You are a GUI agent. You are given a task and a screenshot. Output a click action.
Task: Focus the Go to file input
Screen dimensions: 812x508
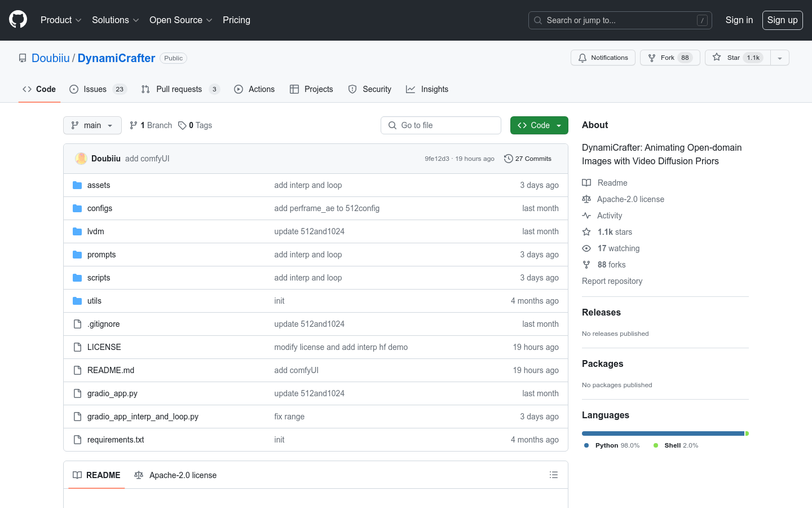[441, 125]
